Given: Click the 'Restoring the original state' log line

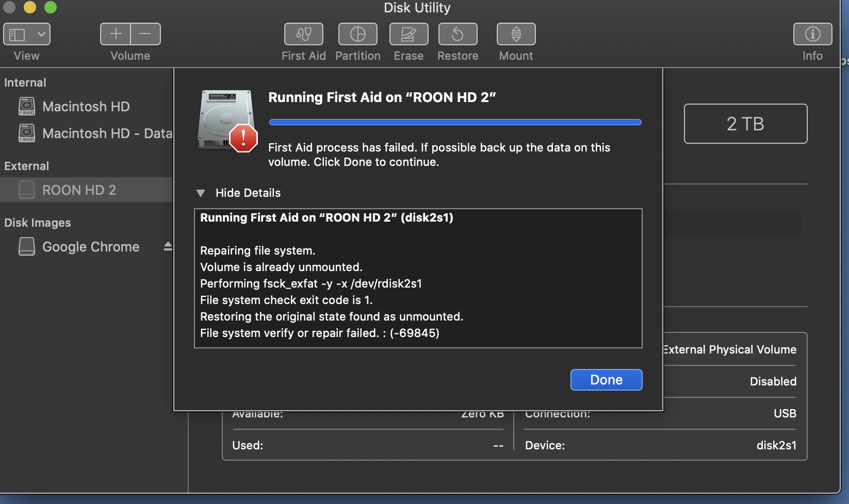Looking at the screenshot, I should click(x=332, y=316).
